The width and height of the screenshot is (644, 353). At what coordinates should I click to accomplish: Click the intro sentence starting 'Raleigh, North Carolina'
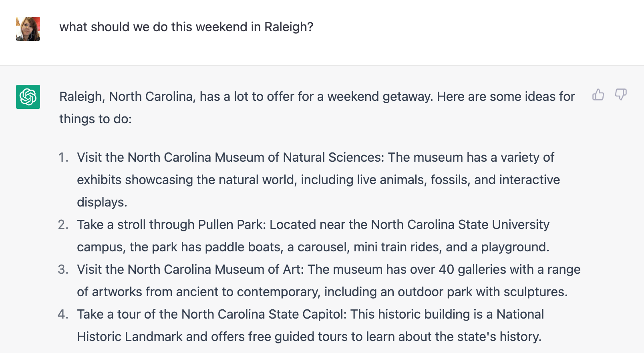(x=317, y=96)
